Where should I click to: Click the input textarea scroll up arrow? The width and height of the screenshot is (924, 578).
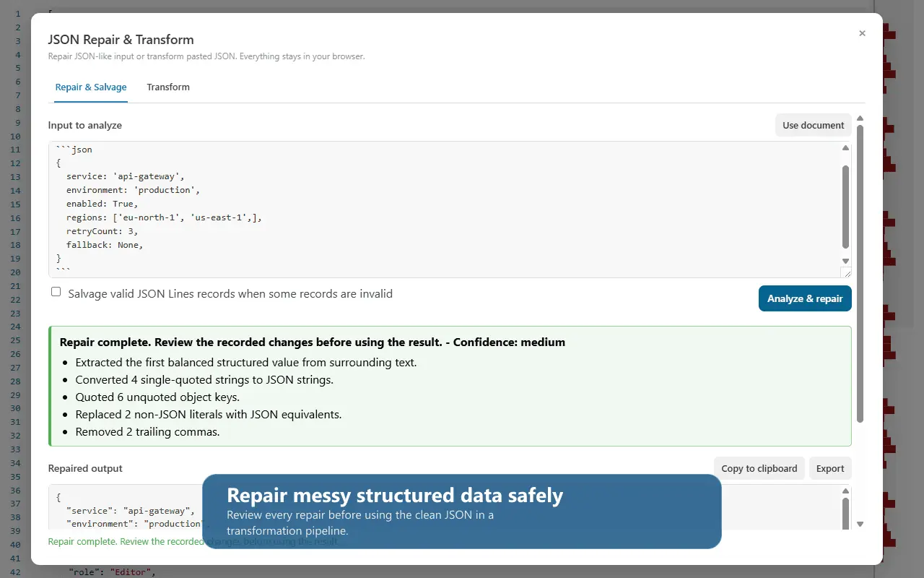click(845, 148)
